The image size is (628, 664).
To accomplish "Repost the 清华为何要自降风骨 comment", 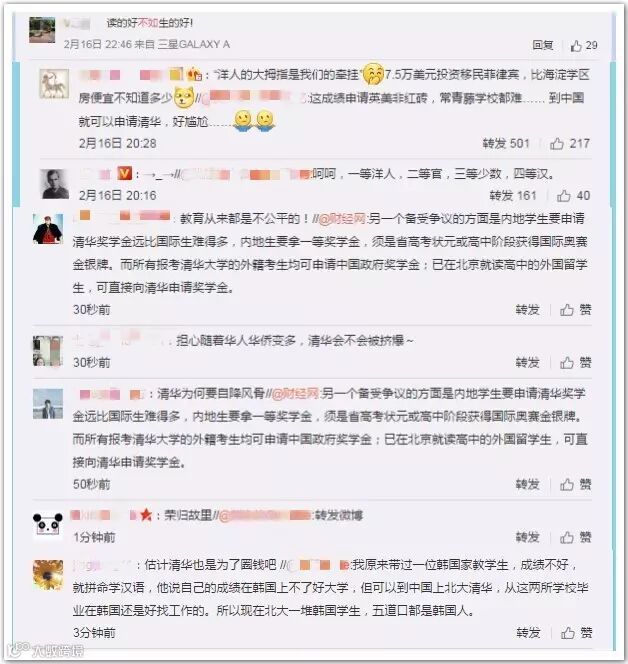I will point(527,484).
